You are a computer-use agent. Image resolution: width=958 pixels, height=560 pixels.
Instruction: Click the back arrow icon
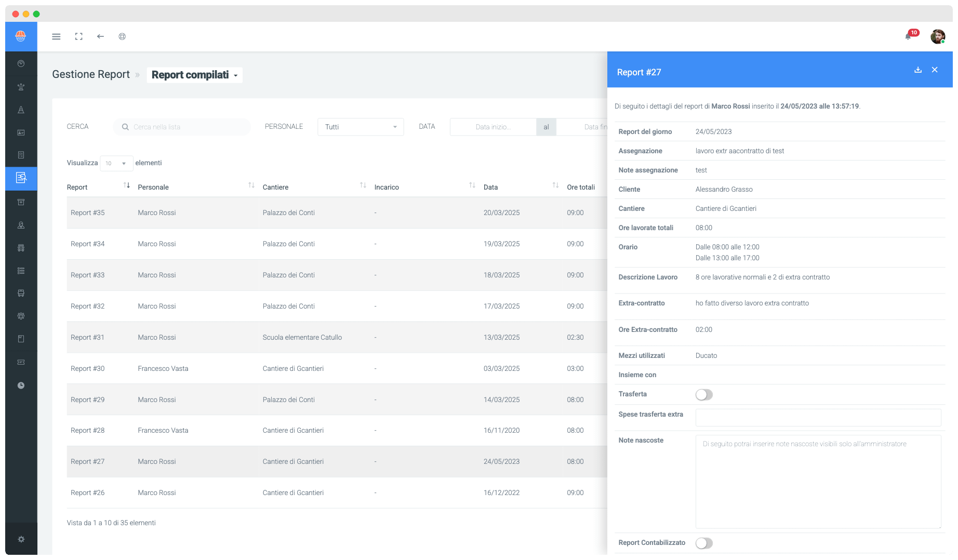click(x=100, y=36)
